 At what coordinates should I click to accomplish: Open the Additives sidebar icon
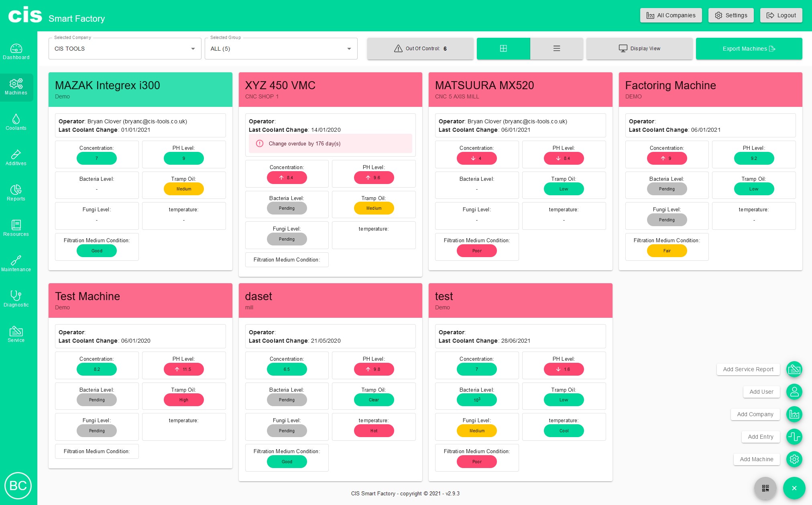[16, 157]
